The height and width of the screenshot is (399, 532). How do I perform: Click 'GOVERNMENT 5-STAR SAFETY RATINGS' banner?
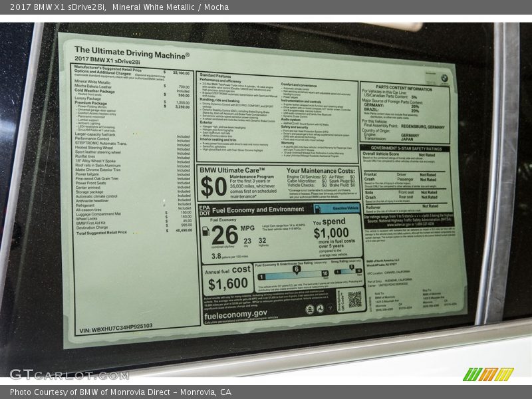tap(406, 148)
